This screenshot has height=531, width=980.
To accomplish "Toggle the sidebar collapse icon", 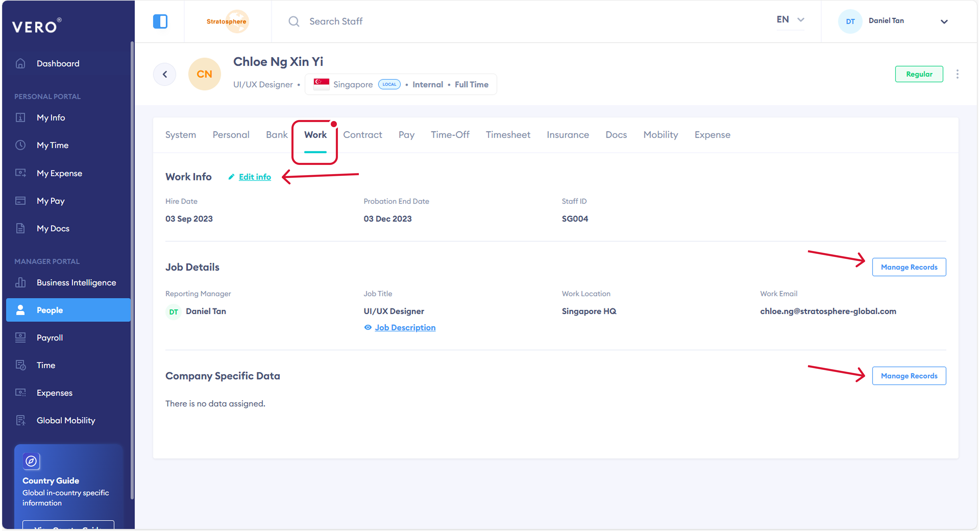I will (x=160, y=21).
